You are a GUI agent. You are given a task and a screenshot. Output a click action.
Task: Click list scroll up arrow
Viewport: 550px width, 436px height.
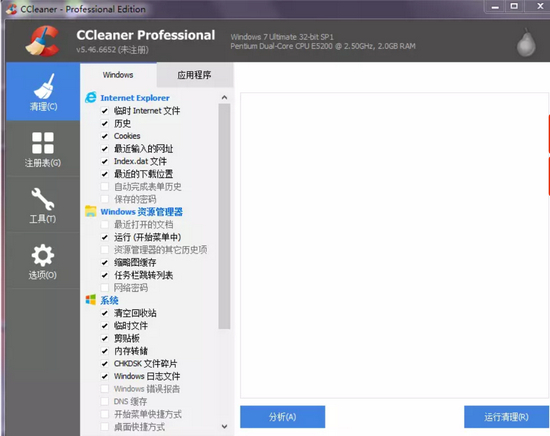click(x=224, y=98)
